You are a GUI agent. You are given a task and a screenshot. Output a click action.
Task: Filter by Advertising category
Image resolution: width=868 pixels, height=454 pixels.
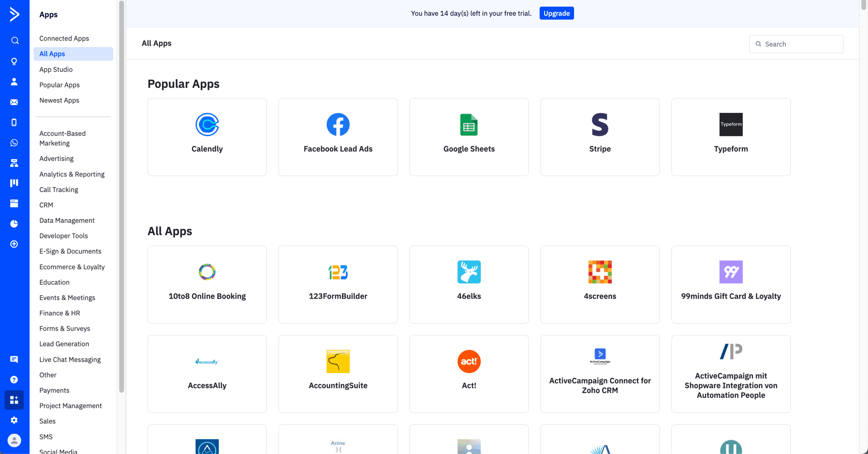coord(56,159)
